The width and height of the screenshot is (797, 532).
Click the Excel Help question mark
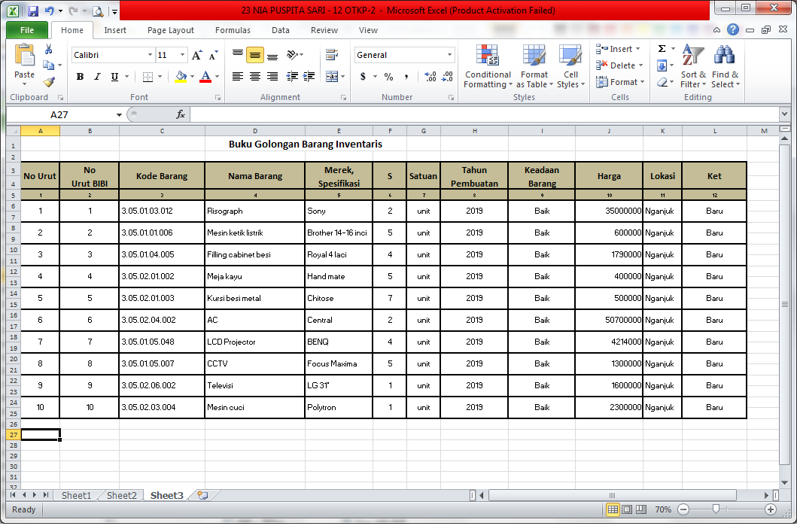(x=733, y=29)
